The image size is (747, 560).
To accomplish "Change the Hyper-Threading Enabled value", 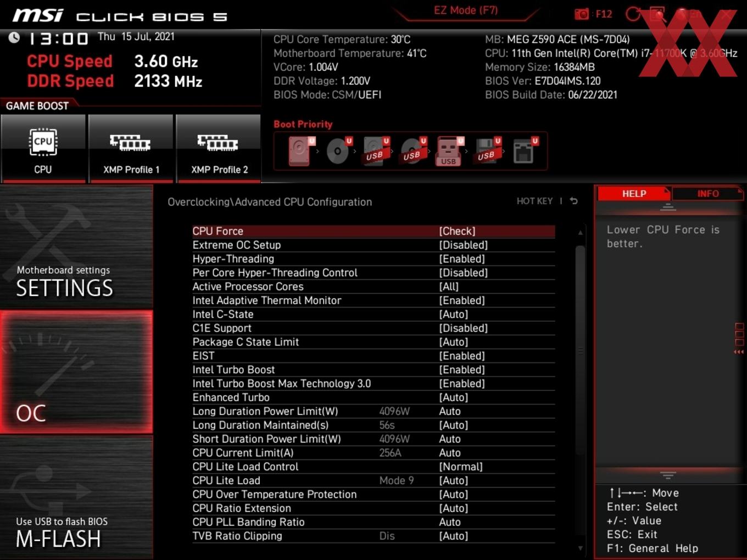I will (462, 259).
